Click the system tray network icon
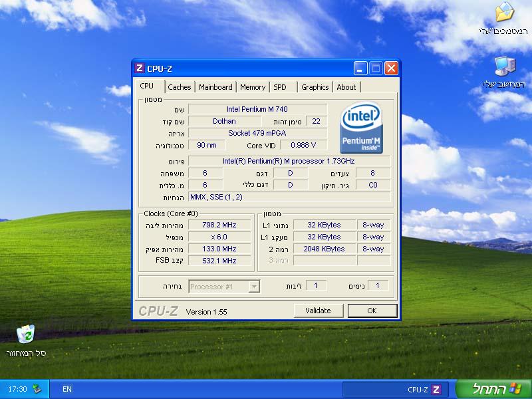The width and height of the screenshot is (532, 399). 37,389
